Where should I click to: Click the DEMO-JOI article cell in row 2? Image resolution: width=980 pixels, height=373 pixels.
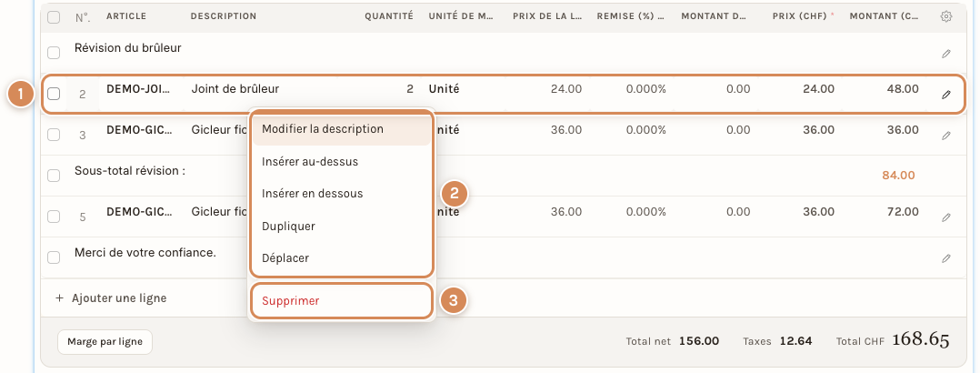click(138, 89)
